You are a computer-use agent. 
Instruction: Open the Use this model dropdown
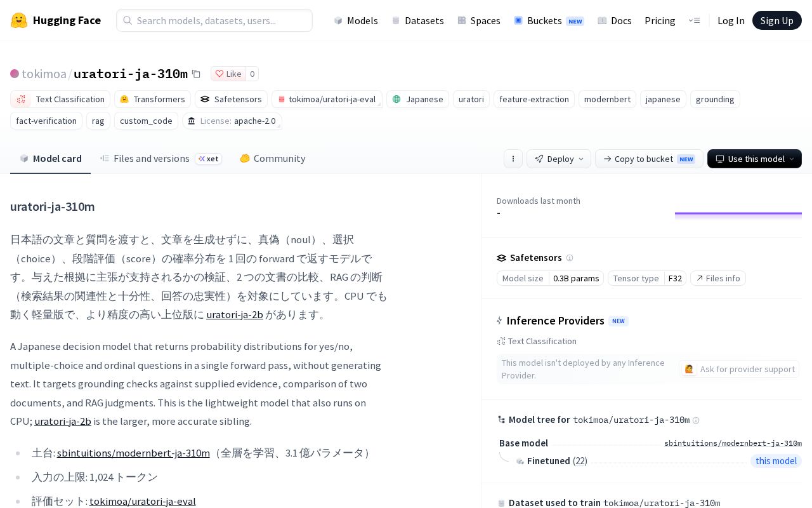click(754, 159)
